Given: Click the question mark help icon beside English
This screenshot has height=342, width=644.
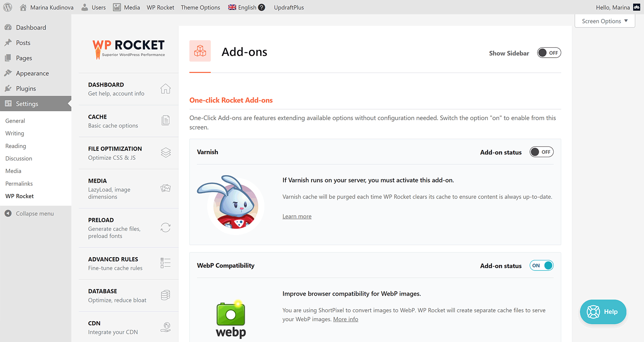Looking at the screenshot, I should (261, 7).
